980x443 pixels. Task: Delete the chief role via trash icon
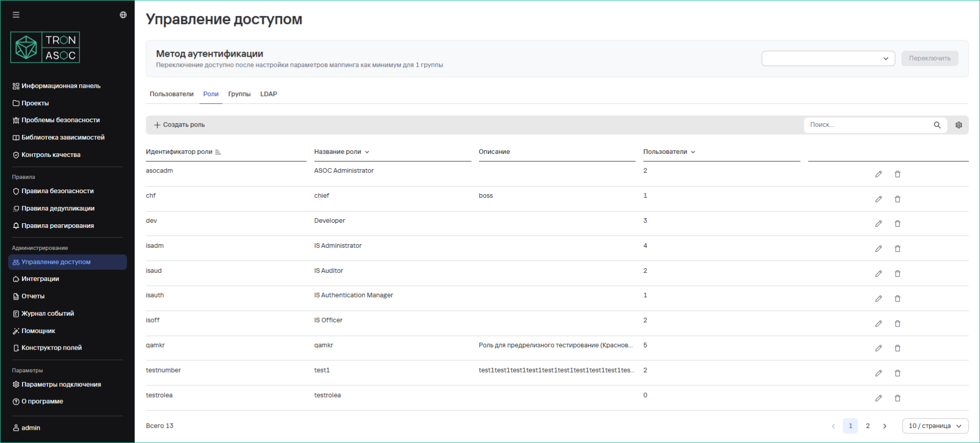coord(897,199)
